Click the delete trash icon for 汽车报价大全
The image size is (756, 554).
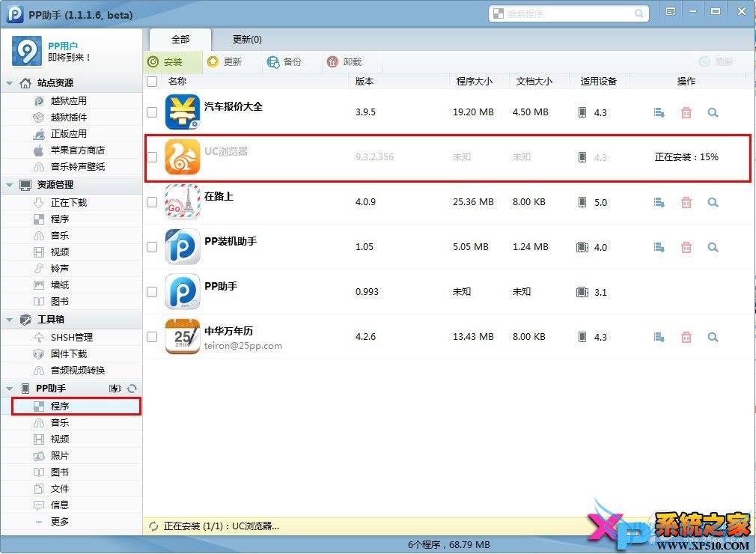[x=686, y=112]
